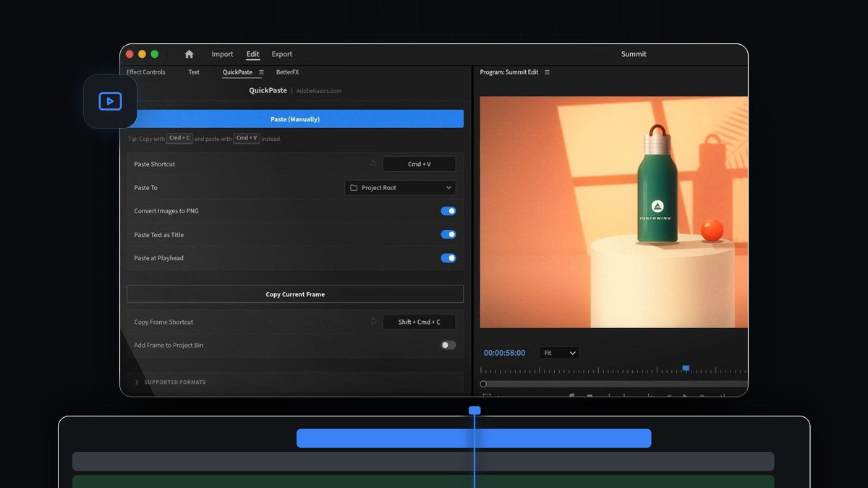
Task: Switch to the Effect Controls tab
Action: pos(146,72)
